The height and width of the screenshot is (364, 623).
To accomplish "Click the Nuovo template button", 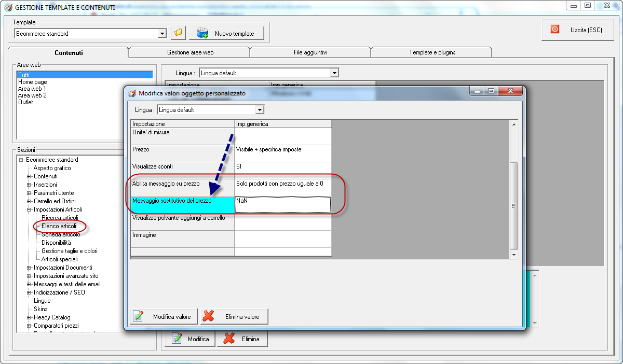I will pos(226,33).
